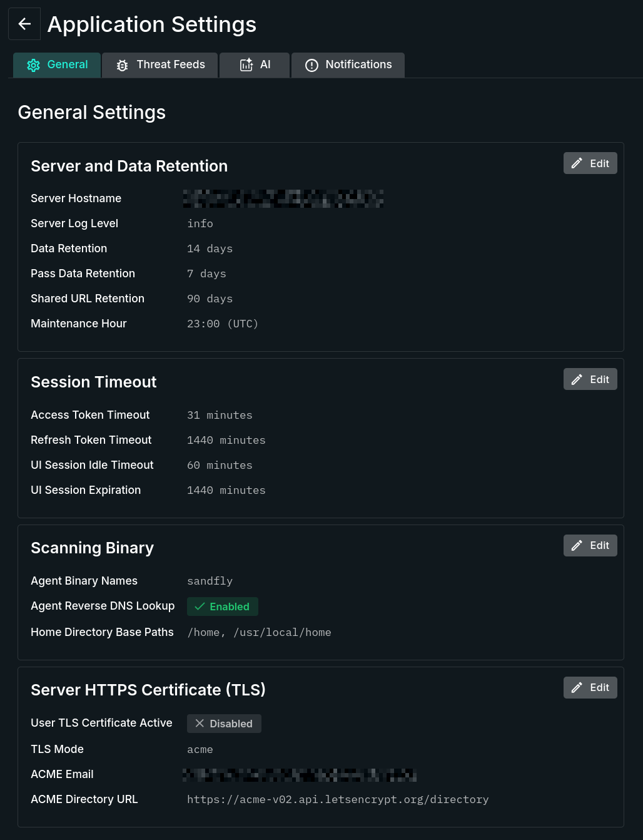Toggle the User TLS Certificate Active Disabled badge

(x=224, y=723)
